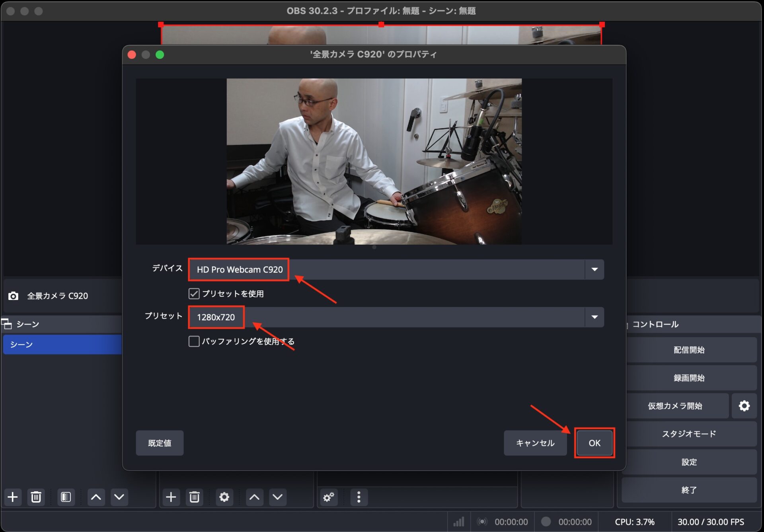Add a new source with plus icon
764x532 pixels.
[x=171, y=497]
